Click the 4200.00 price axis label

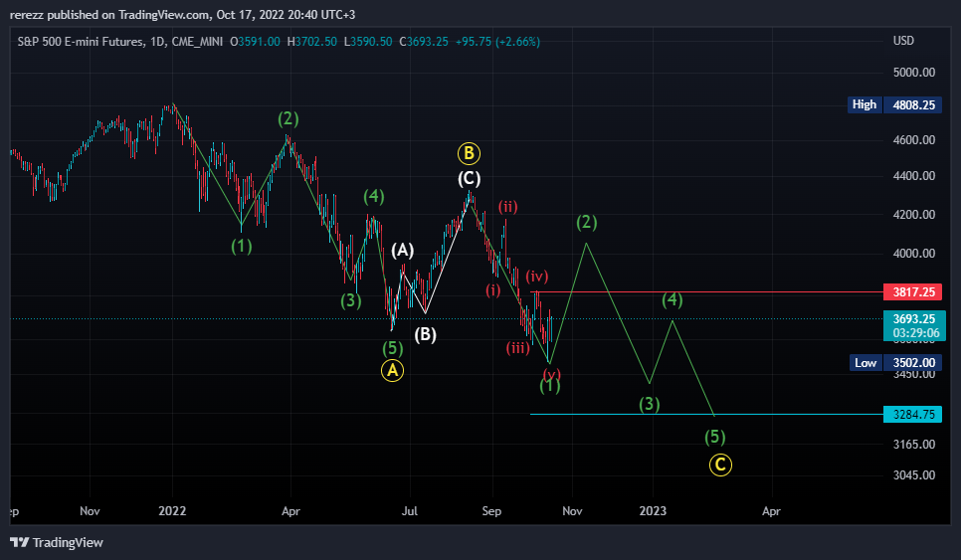pos(914,215)
